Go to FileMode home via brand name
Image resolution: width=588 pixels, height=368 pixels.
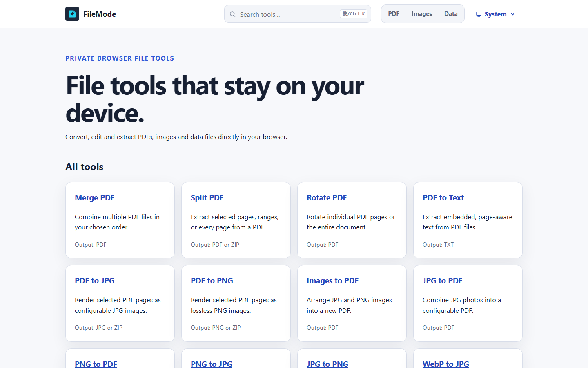100,14
